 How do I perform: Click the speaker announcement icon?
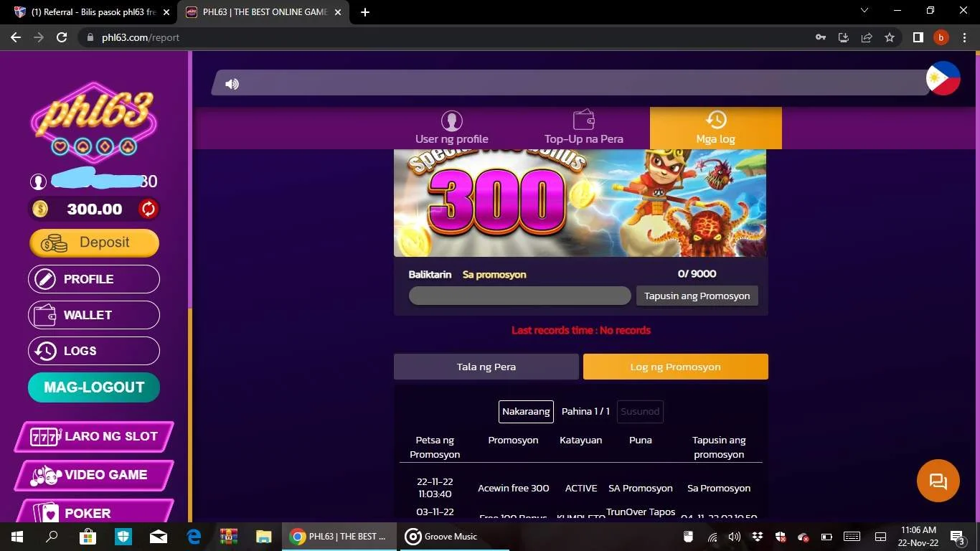click(x=232, y=84)
